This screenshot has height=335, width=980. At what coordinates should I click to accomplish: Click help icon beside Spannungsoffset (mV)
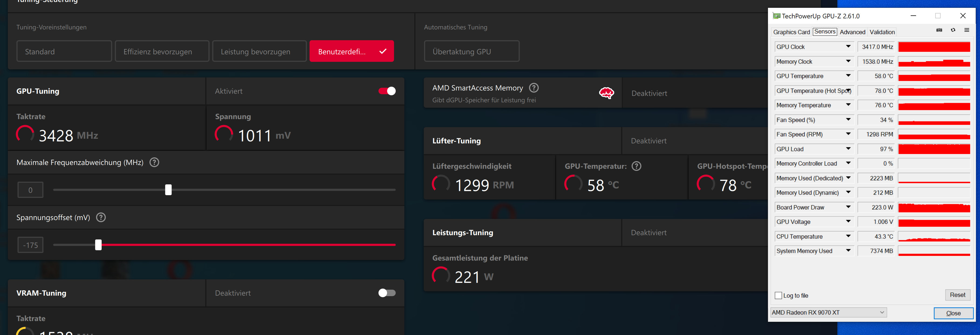tap(101, 218)
